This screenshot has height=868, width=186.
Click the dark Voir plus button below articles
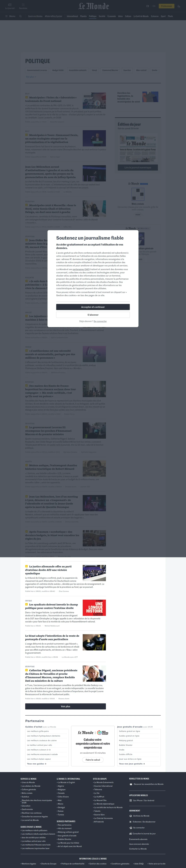(x=65, y=706)
